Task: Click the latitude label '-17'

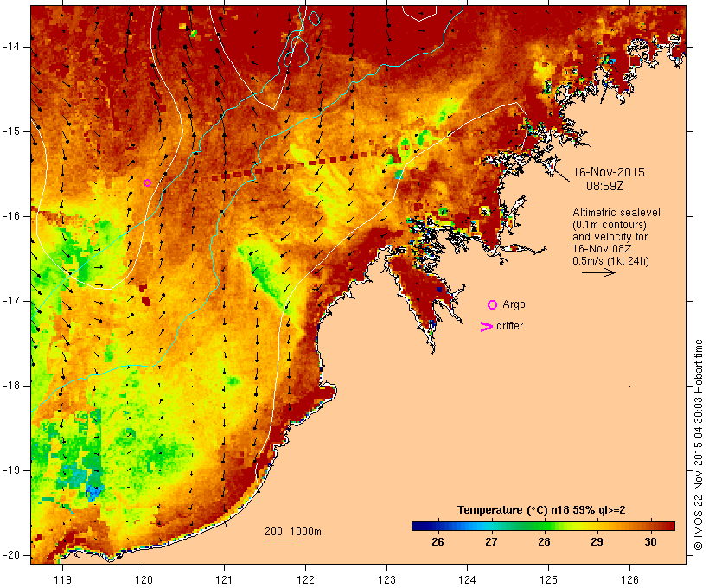Action: click(11, 301)
